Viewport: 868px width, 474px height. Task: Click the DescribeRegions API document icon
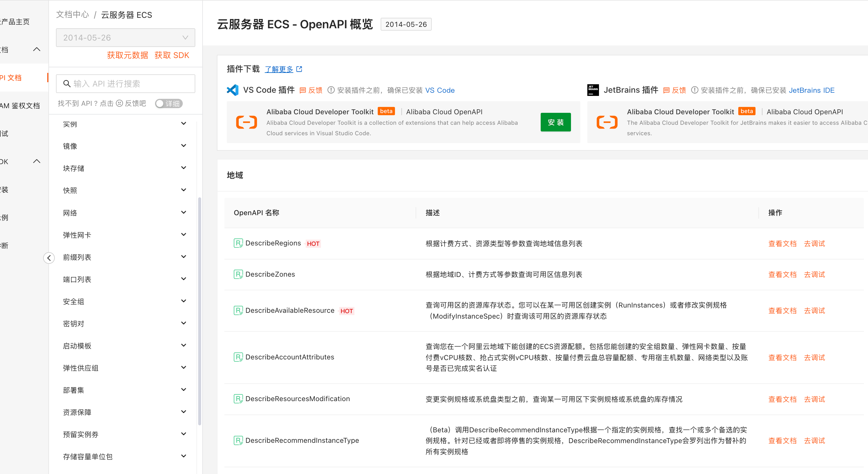coord(238,243)
